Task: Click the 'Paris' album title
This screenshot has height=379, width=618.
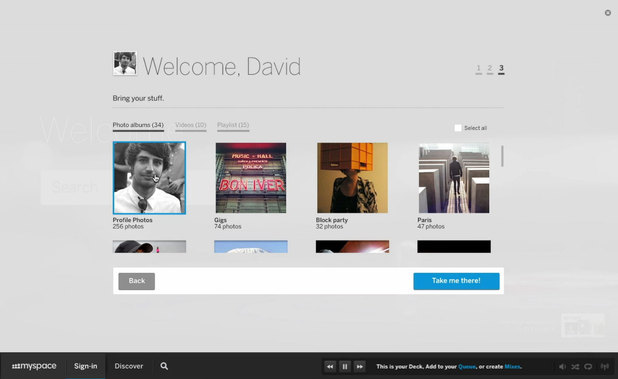Action: click(x=424, y=220)
